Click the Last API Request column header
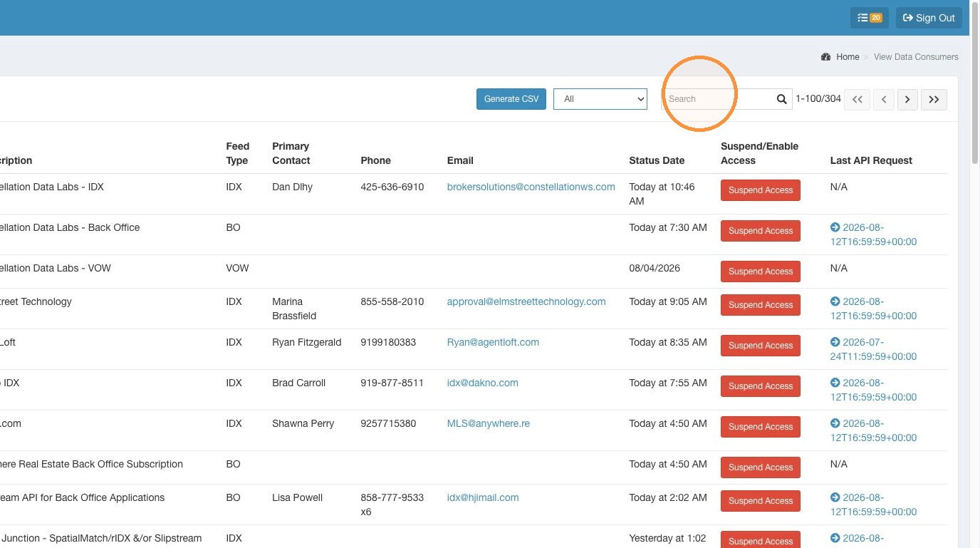This screenshot has height=548, width=980. [x=871, y=160]
